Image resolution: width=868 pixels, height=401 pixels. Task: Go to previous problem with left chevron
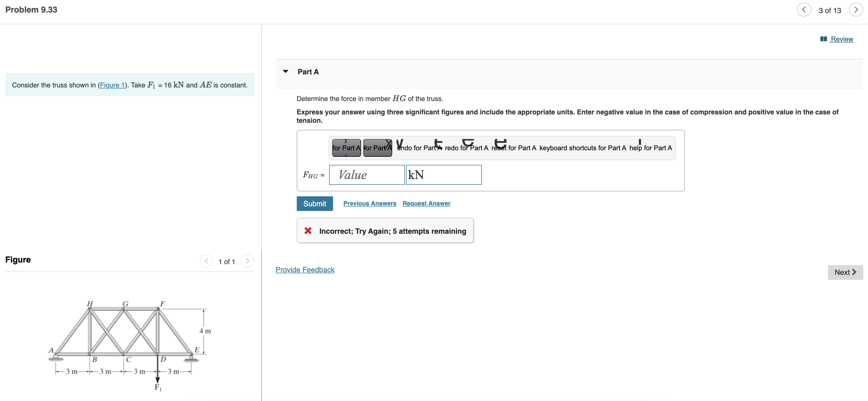(x=804, y=10)
